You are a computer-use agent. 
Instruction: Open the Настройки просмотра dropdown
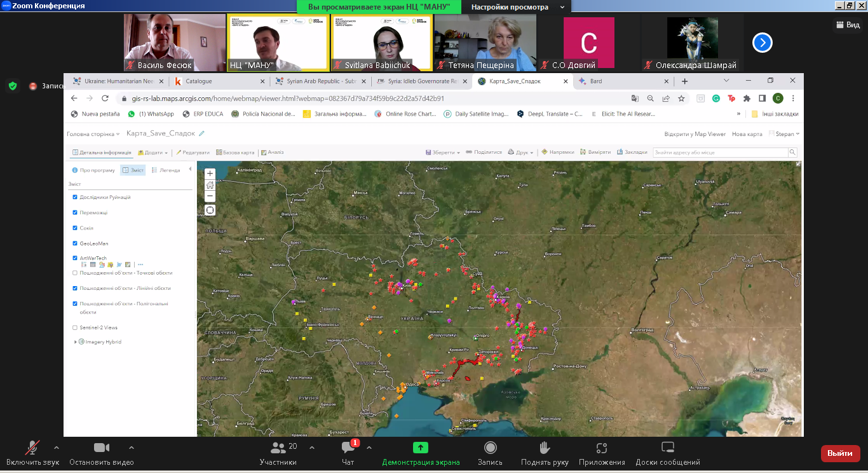517,7
